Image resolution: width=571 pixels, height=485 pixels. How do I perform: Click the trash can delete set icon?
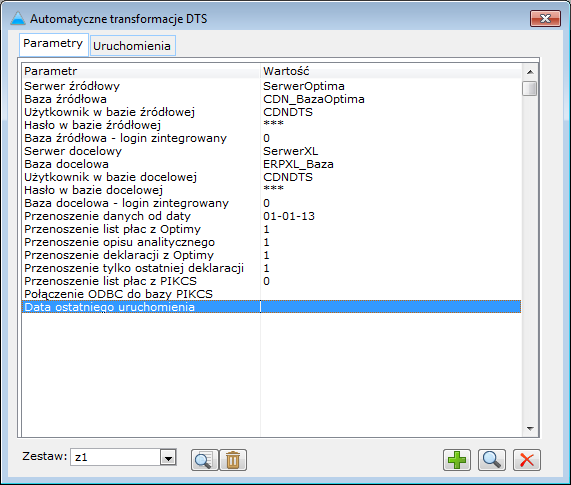tap(233, 460)
